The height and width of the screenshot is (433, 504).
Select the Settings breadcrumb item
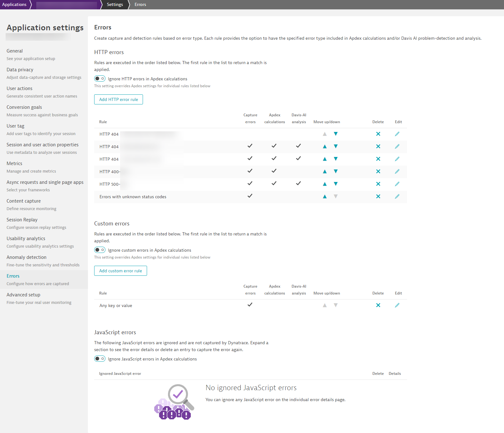pyautogui.click(x=115, y=4)
